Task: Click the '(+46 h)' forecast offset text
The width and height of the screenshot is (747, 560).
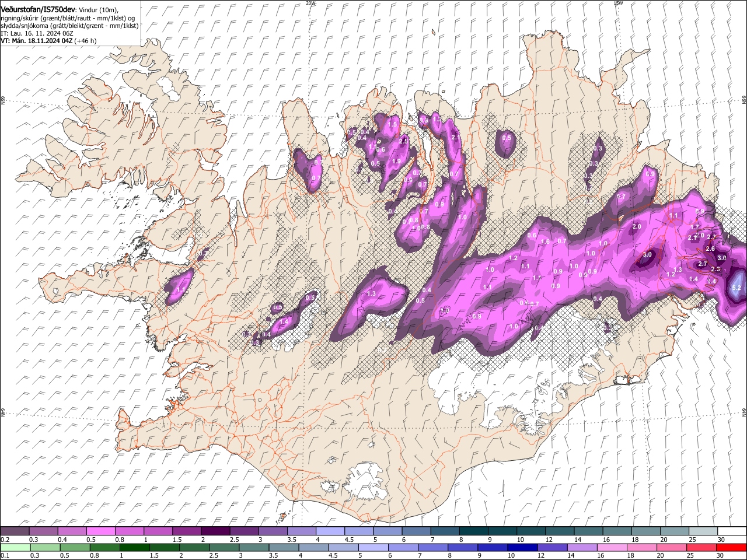Action: click(x=86, y=41)
